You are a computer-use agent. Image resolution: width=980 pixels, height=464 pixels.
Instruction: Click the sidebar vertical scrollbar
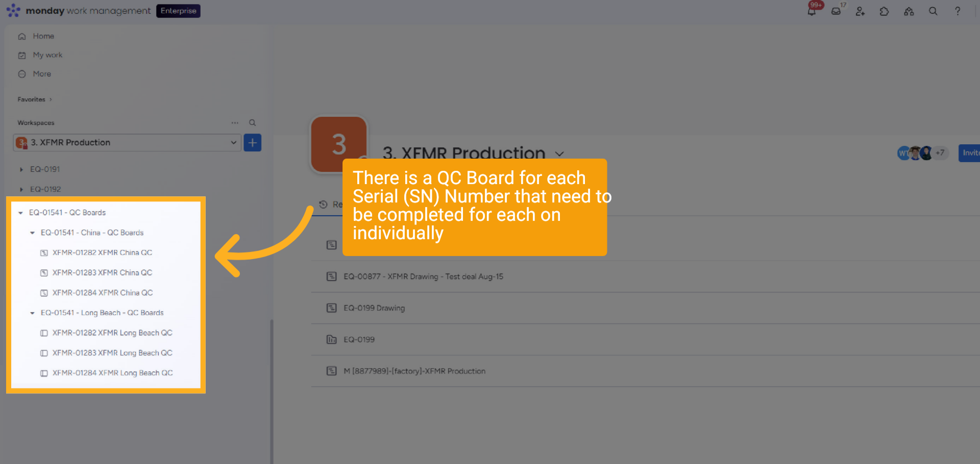(272, 392)
